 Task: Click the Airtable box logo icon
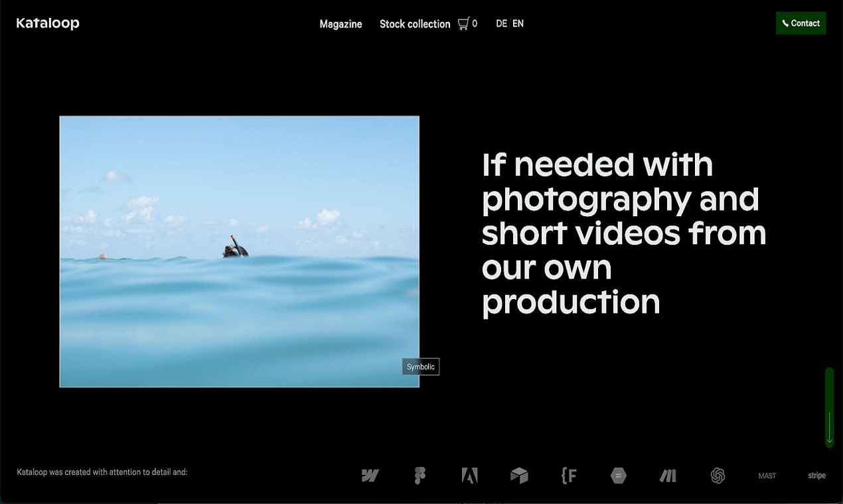coord(519,475)
